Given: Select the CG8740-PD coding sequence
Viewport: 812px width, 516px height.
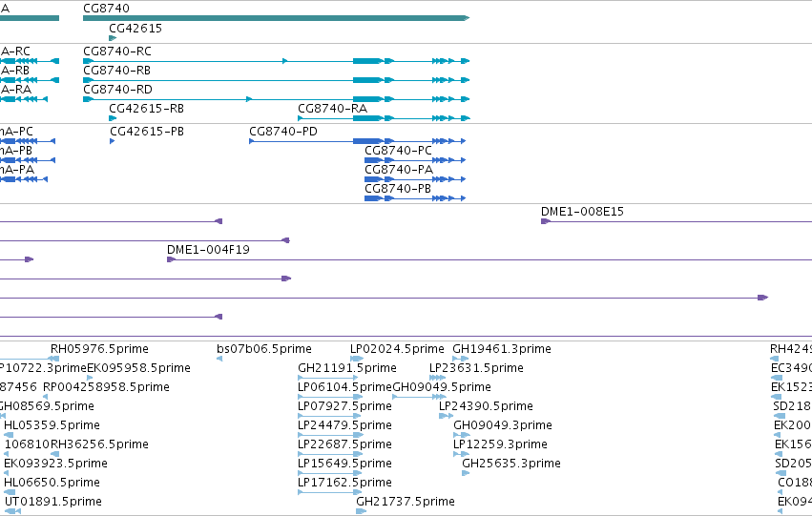Looking at the screenshot, I should pos(357,141).
